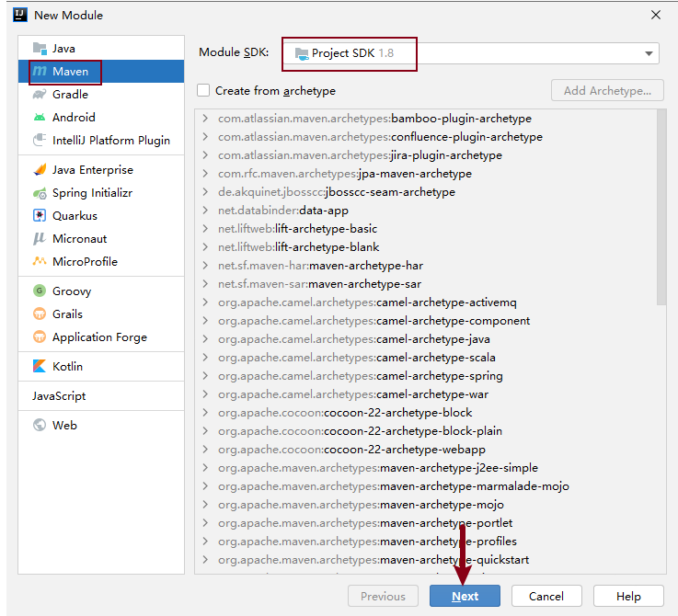This screenshot has height=616, width=678.
Task: Click the Micronaut mu icon
Action: click(40, 239)
